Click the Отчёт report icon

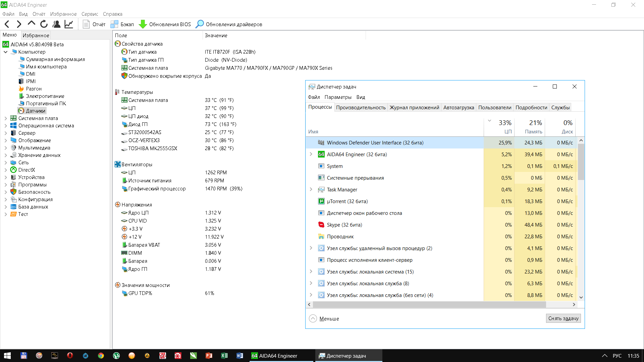pos(86,24)
